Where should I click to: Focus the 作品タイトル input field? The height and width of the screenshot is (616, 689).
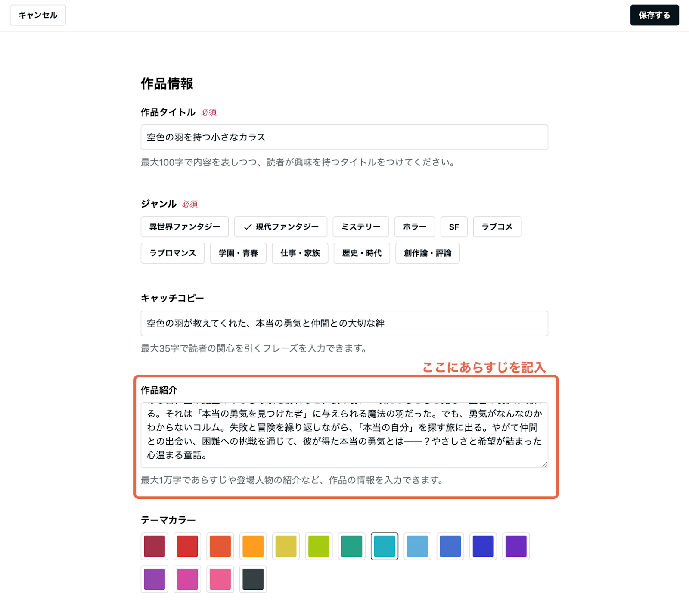pos(344,137)
